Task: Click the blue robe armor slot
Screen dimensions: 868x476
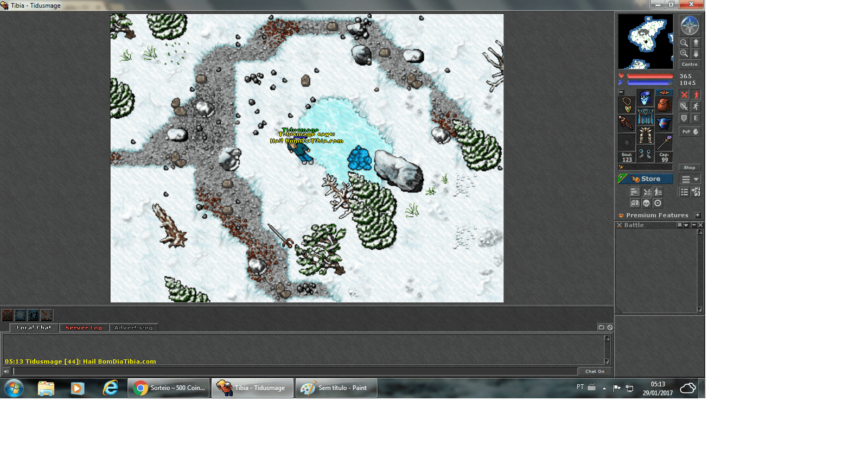Action: coord(646,116)
